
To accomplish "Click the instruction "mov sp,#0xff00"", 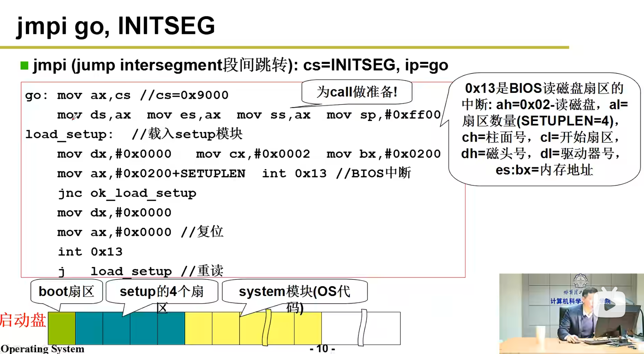I will [383, 115].
